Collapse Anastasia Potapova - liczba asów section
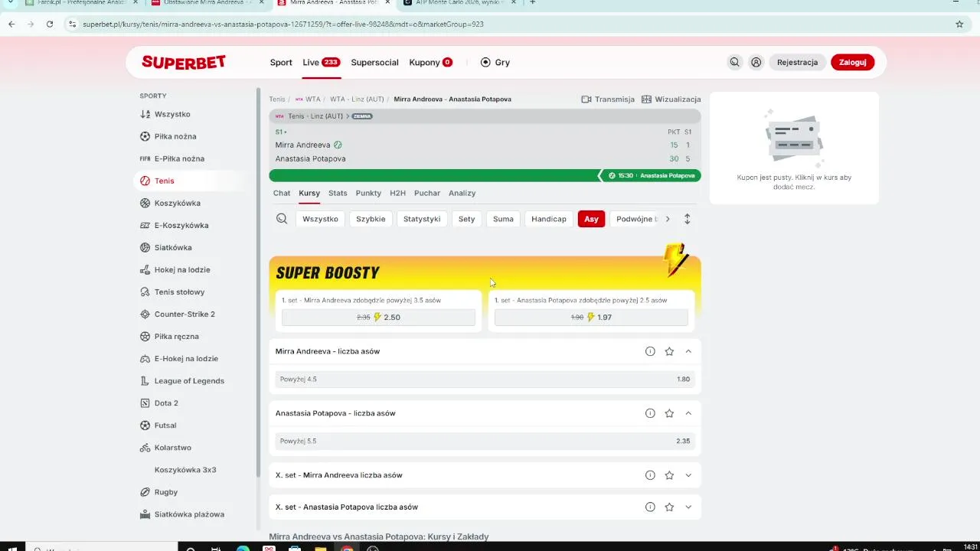Viewport: 980px width, 551px height. (x=688, y=413)
